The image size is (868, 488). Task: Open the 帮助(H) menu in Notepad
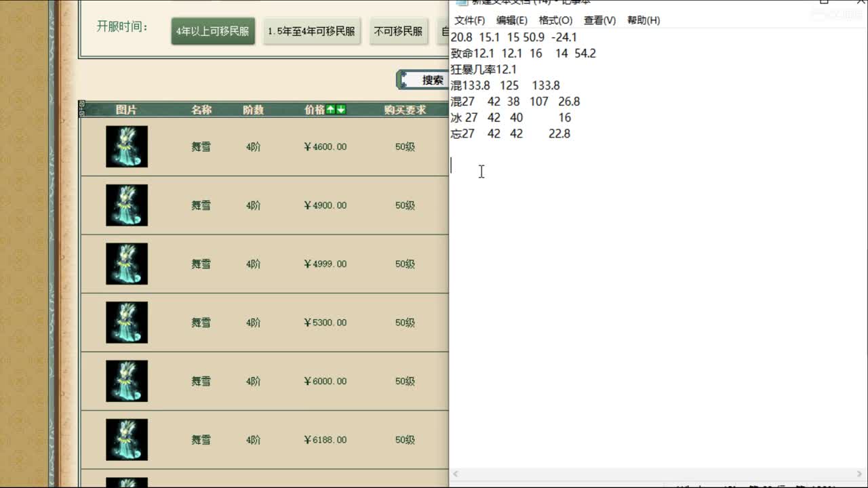[x=644, y=20]
